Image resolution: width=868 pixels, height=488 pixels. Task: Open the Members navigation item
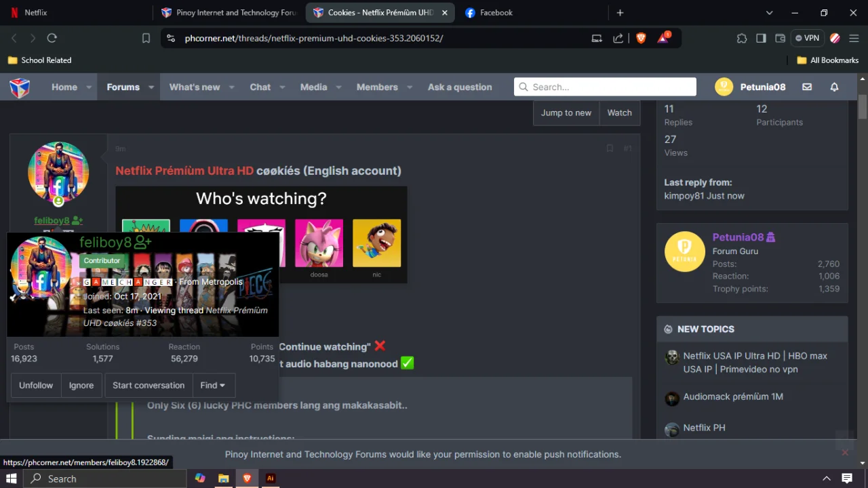(x=377, y=87)
